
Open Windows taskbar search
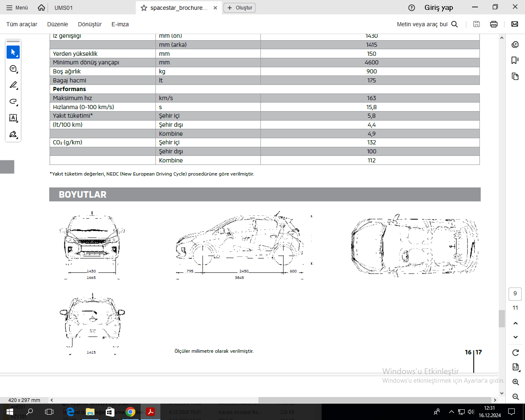point(30,412)
